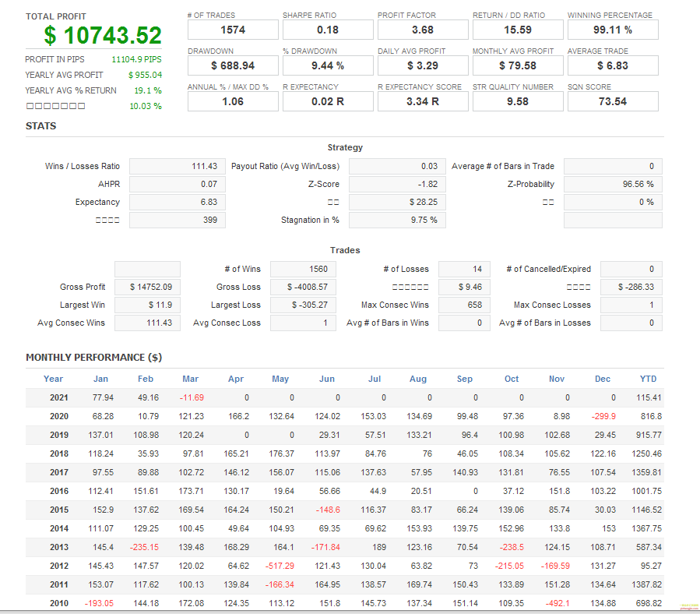Select the R Expectancy value 0.02 R

(x=328, y=101)
